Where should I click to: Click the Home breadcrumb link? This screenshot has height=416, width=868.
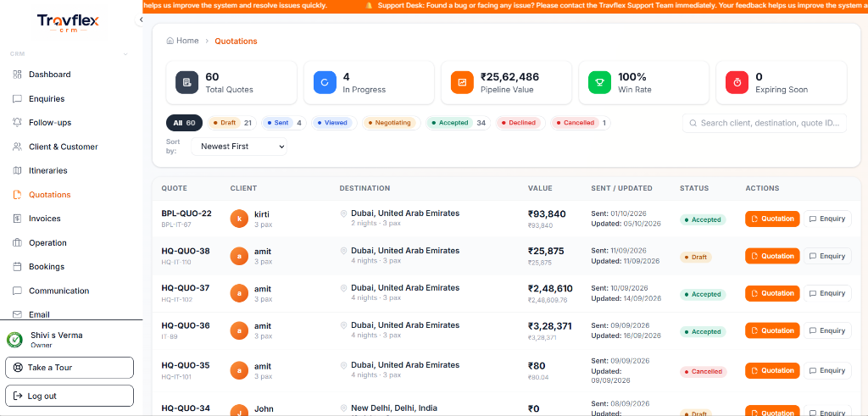[183, 41]
